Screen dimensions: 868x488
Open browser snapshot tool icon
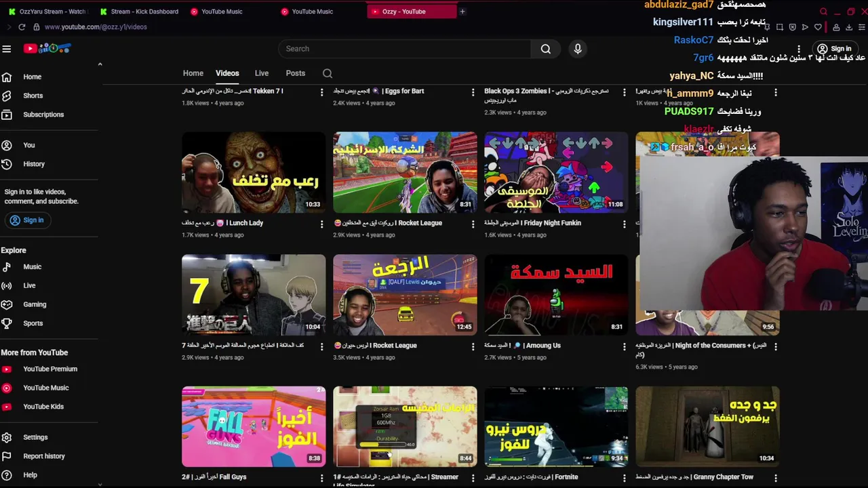[779, 27]
